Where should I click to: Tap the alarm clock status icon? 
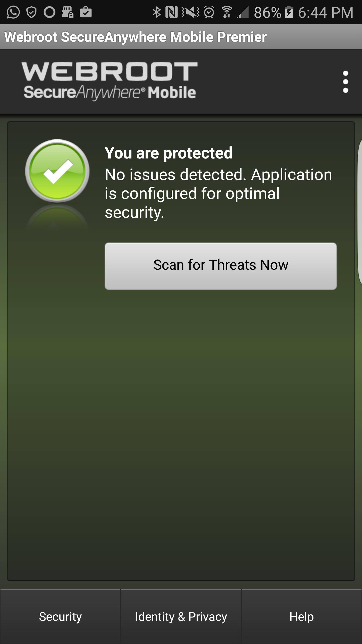tap(209, 12)
